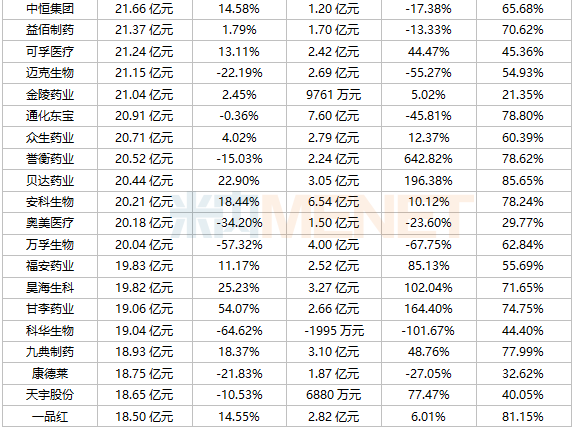The width and height of the screenshot is (574, 427).
Task: Click 昊海生科 profit growth 102.04%
Action: pos(428,287)
